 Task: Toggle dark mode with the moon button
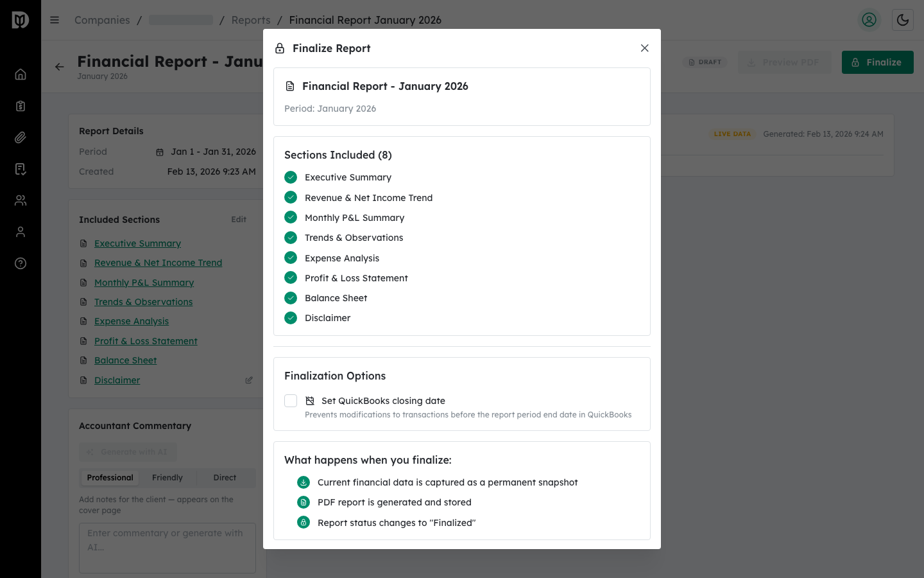tap(903, 20)
